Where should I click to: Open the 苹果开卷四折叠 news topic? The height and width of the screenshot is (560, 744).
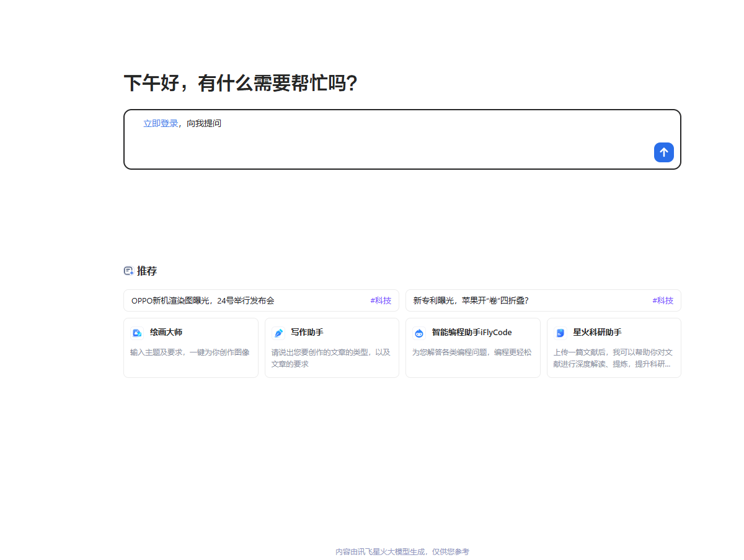(x=471, y=300)
